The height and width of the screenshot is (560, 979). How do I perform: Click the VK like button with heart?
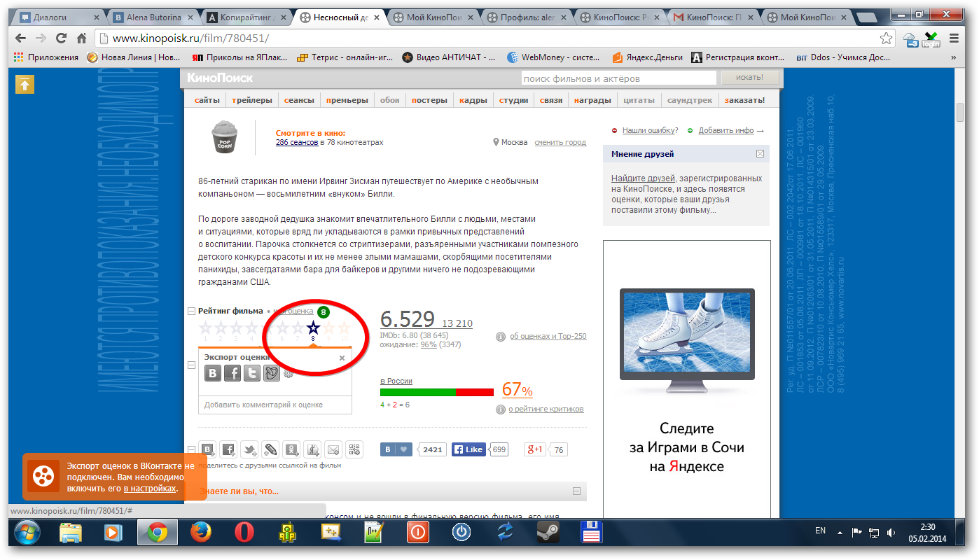tap(396, 449)
